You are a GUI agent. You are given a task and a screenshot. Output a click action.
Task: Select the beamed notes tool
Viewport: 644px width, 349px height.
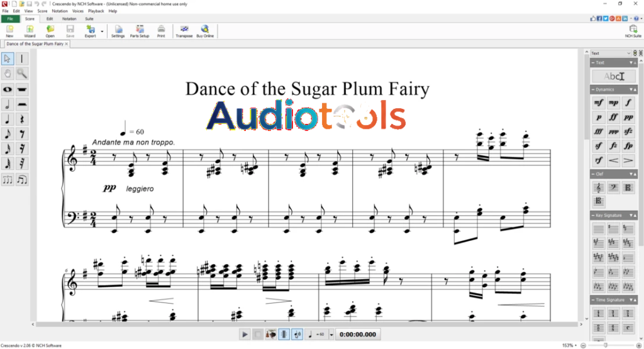click(22, 180)
